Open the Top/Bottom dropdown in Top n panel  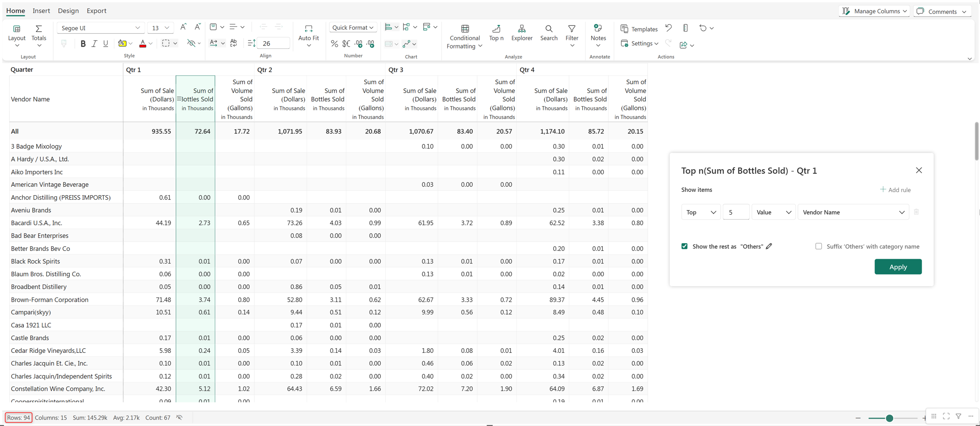(x=701, y=212)
